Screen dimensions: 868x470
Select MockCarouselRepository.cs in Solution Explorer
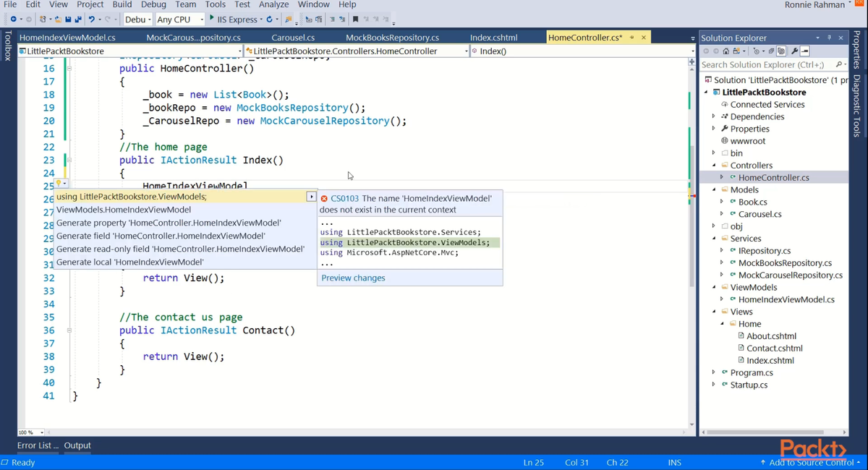(790, 275)
